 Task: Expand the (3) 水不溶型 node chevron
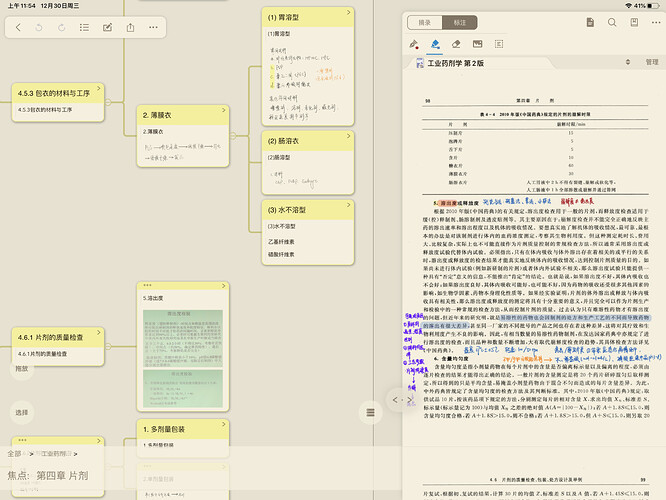tap(349, 205)
